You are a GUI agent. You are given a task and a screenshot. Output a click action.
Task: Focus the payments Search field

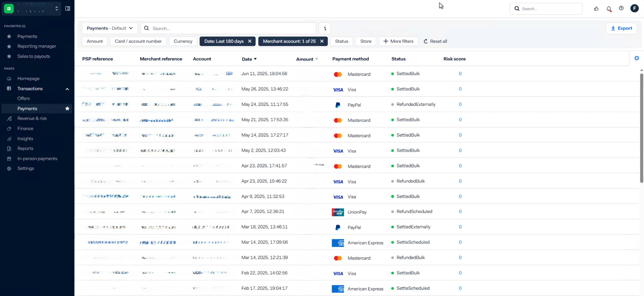pos(228,28)
